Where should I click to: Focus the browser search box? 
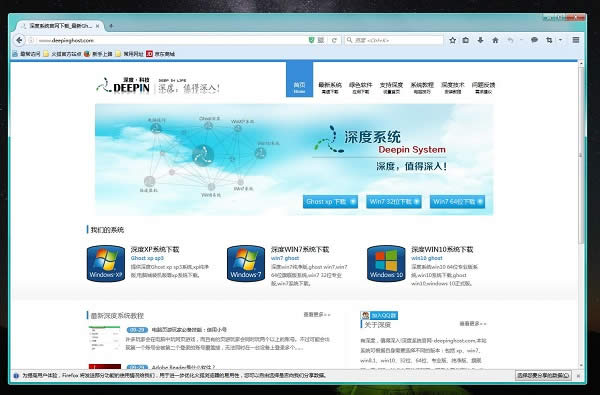pos(394,40)
